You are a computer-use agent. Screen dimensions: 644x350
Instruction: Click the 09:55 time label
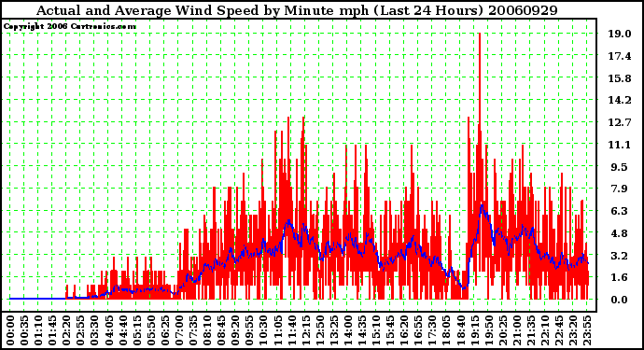tap(249, 330)
